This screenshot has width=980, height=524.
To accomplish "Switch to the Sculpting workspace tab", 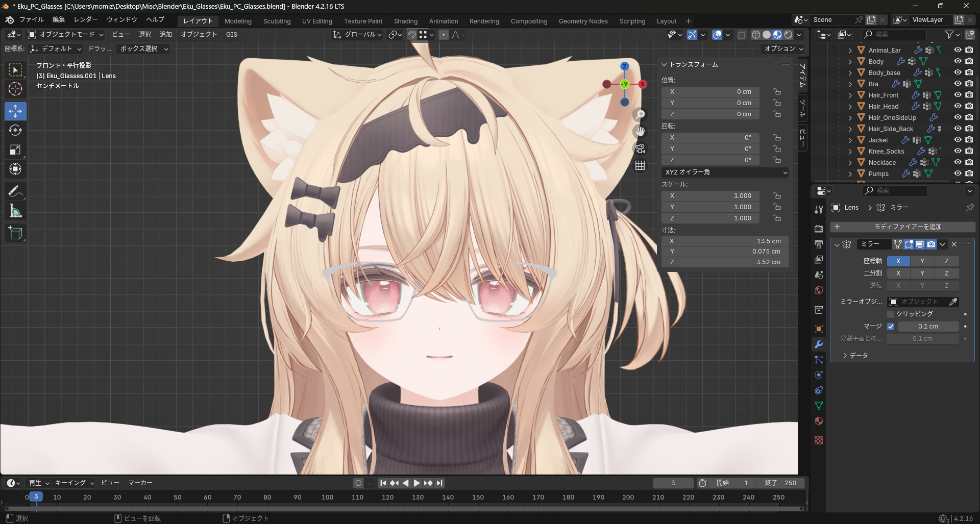I will (x=277, y=21).
